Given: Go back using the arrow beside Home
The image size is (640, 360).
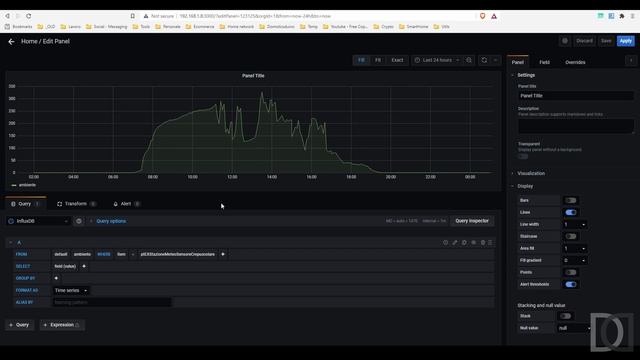Looking at the screenshot, I should (11, 41).
